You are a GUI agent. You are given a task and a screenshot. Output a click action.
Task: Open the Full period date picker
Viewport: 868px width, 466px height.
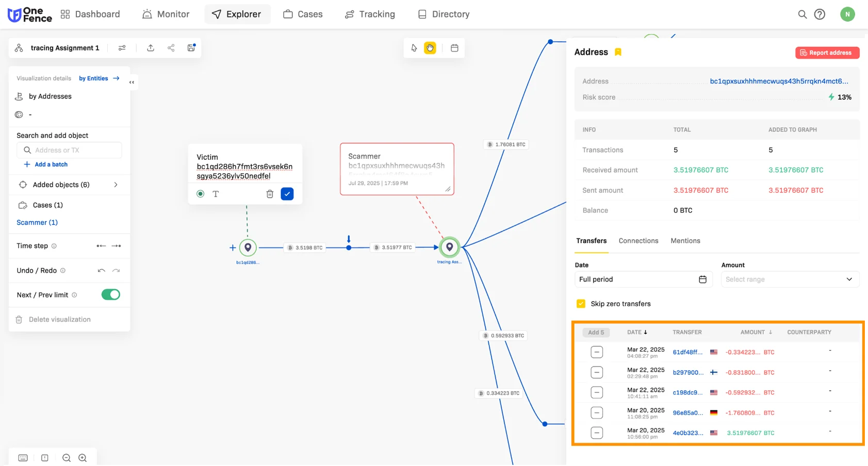[x=643, y=279]
